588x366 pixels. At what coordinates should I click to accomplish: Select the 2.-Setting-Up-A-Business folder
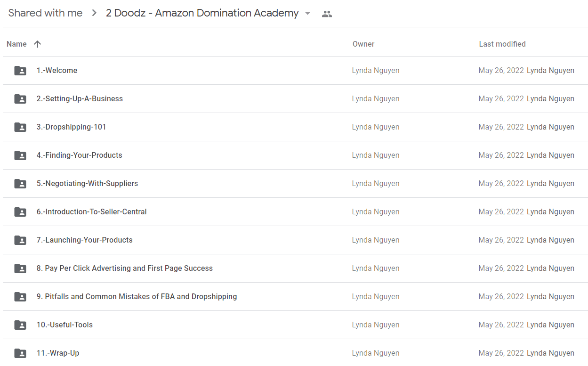(295, 99)
